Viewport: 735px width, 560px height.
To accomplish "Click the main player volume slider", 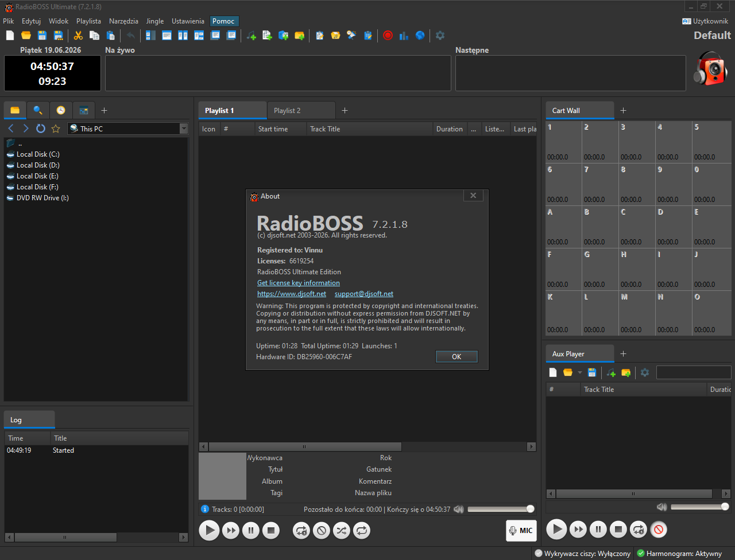I will (x=500, y=509).
